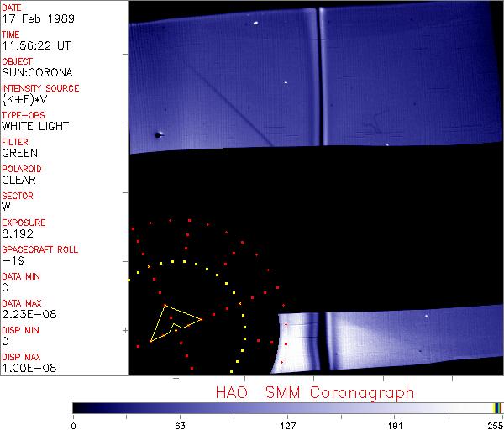The image size is (504, 430).
Task: Click the CLEAR polaroid value
Action: pyautogui.click(x=19, y=180)
